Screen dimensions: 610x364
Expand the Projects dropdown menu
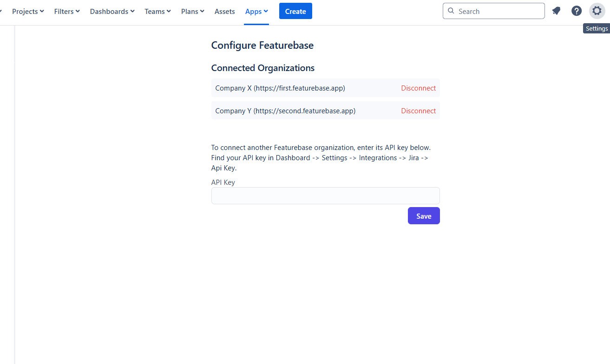[x=28, y=11]
